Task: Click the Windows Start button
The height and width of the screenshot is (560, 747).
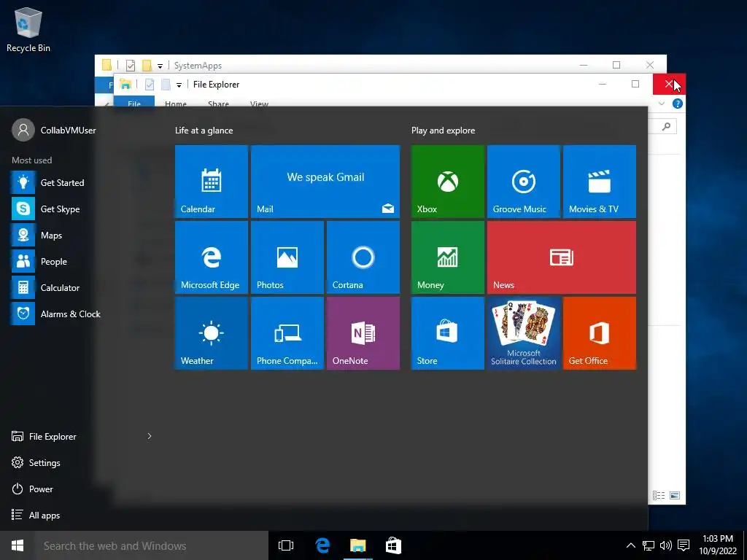Action: [18, 545]
